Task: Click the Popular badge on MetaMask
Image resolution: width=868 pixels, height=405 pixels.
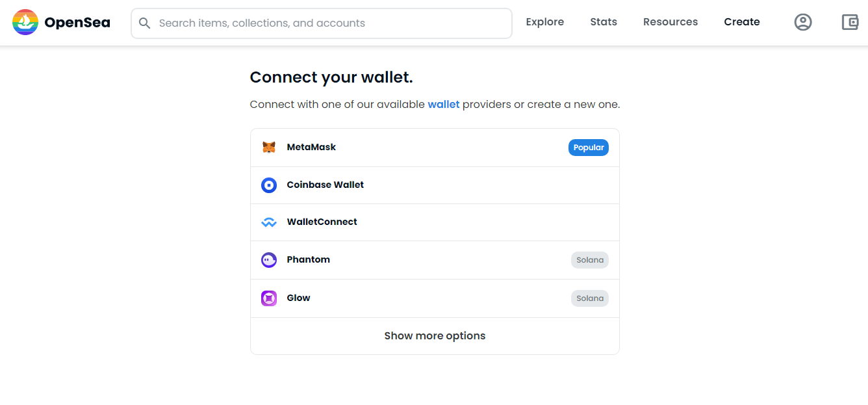Action: pos(589,148)
